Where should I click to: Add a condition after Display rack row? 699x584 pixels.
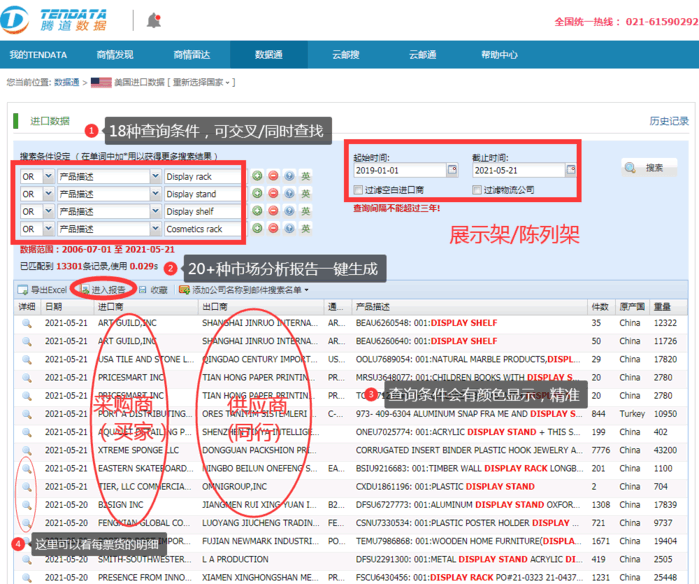click(x=257, y=176)
